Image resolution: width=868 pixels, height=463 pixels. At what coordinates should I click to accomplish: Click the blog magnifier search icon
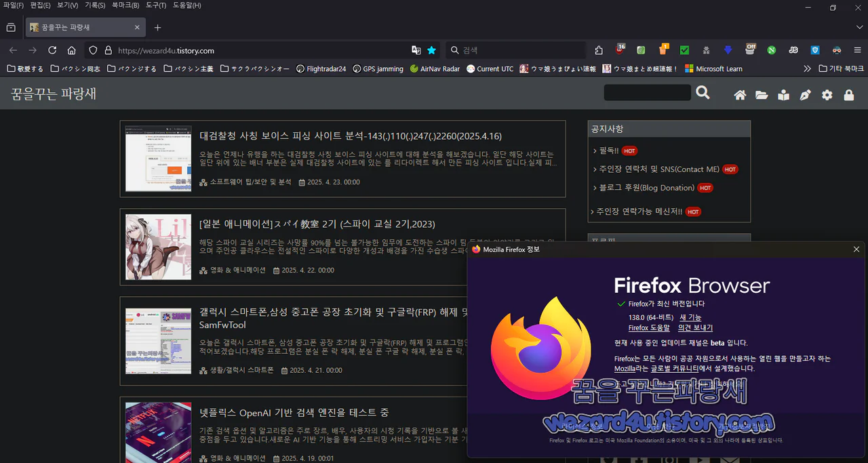pyautogui.click(x=703, y=93)
